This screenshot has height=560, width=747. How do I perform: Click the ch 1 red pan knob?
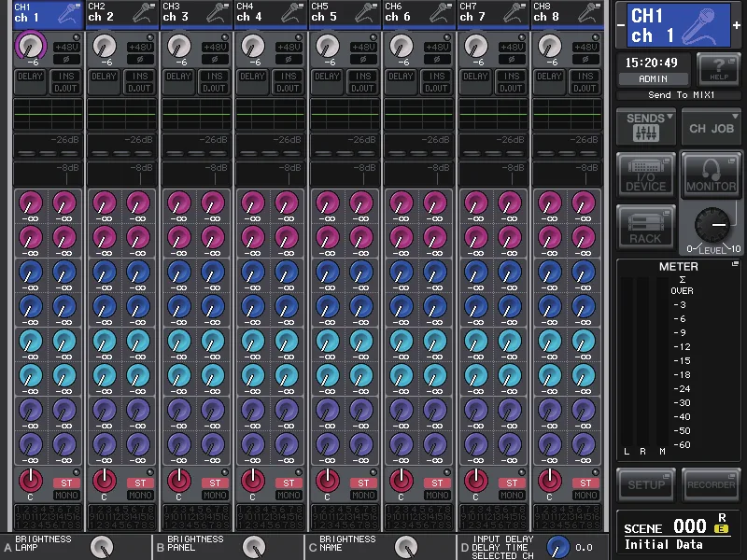tap(31, 481)
